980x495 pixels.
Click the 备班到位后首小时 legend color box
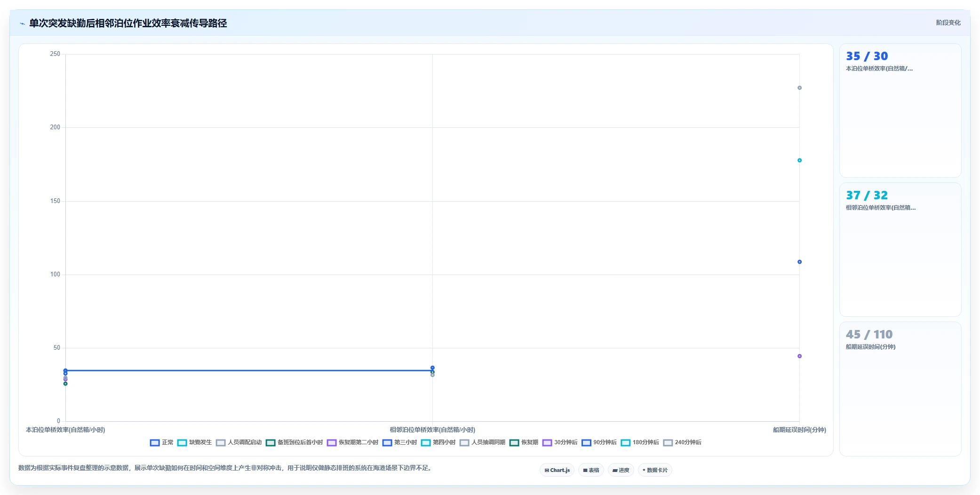click(x=271, y=442)
